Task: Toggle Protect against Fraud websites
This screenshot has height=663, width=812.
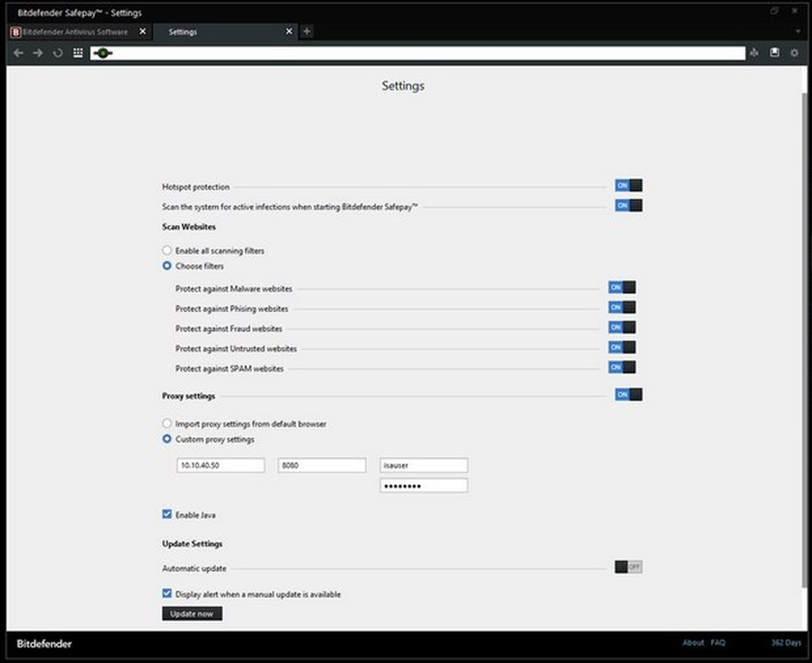Action: click(x=622, y=327)
